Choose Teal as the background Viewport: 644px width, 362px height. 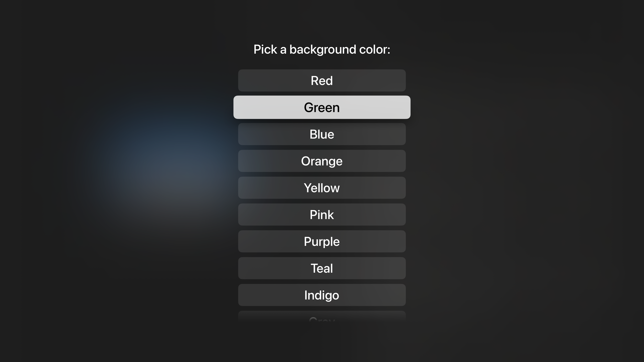pos(322,268)
